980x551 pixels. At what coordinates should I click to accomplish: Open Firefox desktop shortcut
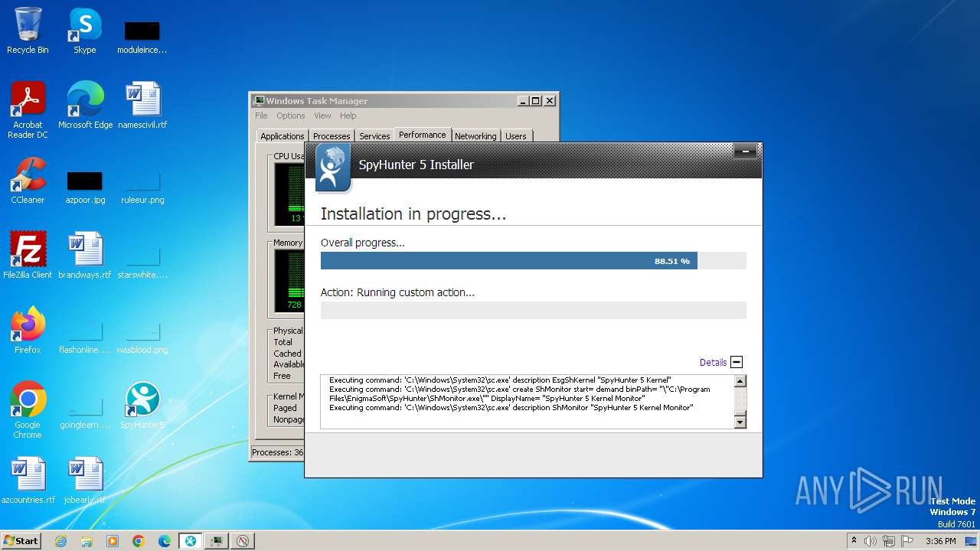[x=28, y=330]
